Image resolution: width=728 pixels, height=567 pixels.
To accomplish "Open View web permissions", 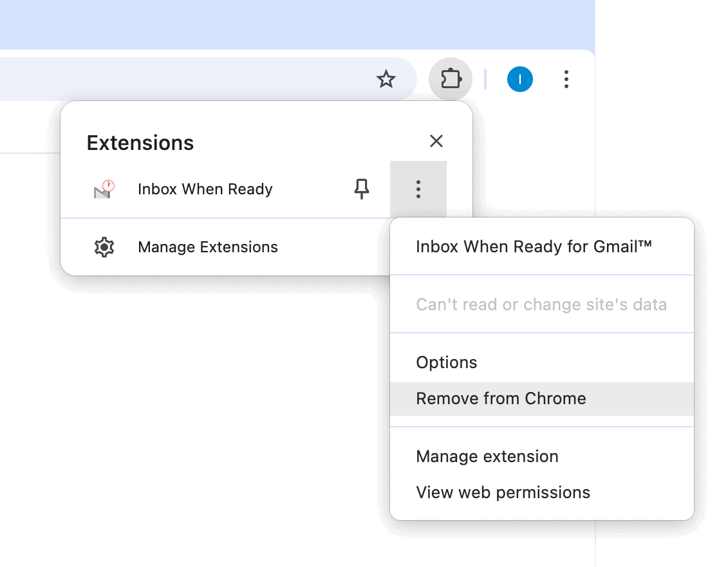I will point(542,492).
